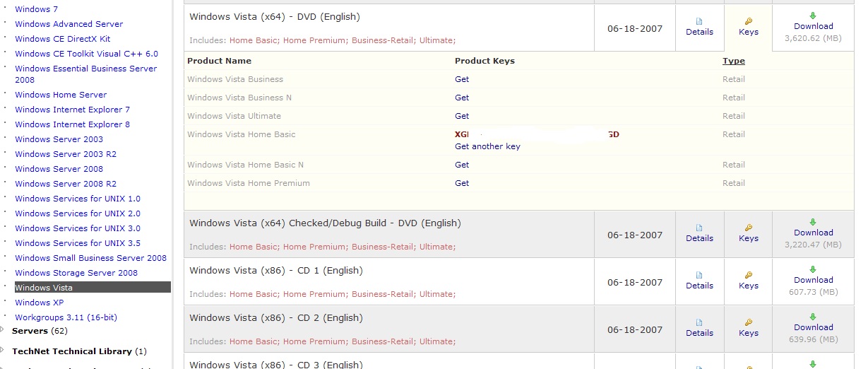This screenshot has width=868, height=369.
Task: Click the key icon for Vista x64 DVD
Action: 749,22
